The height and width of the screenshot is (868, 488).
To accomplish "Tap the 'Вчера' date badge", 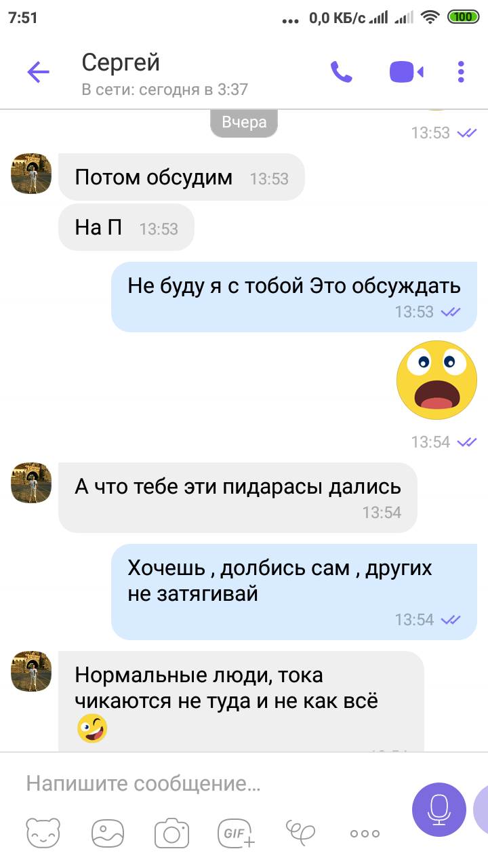I will point(244,123).
